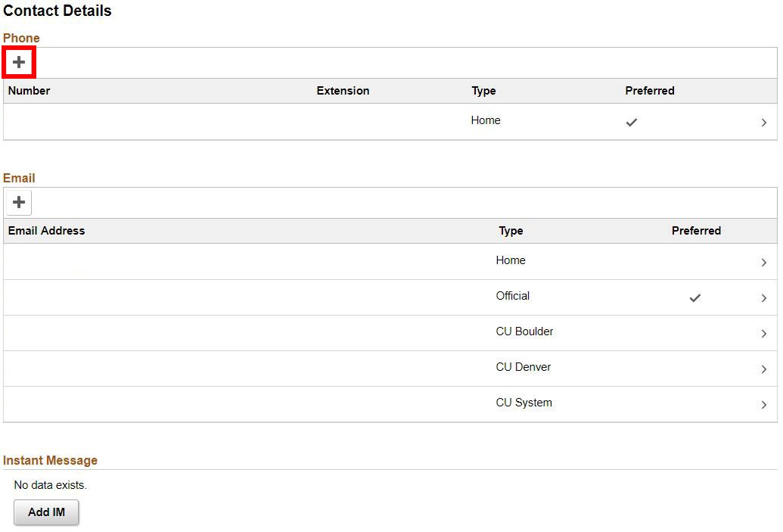Click the plus icon in the Email section
Screen dimensions: 783x532
(x=19, y=202)
